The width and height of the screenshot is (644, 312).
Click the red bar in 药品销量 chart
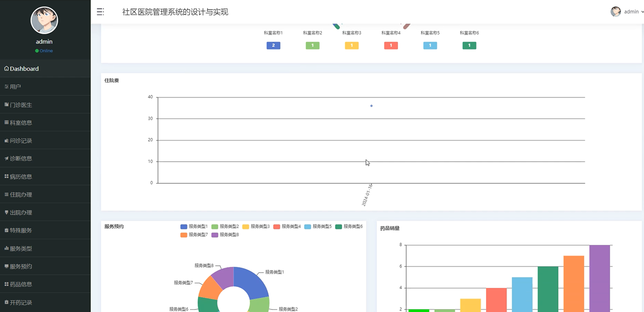(x=496, y=300)
